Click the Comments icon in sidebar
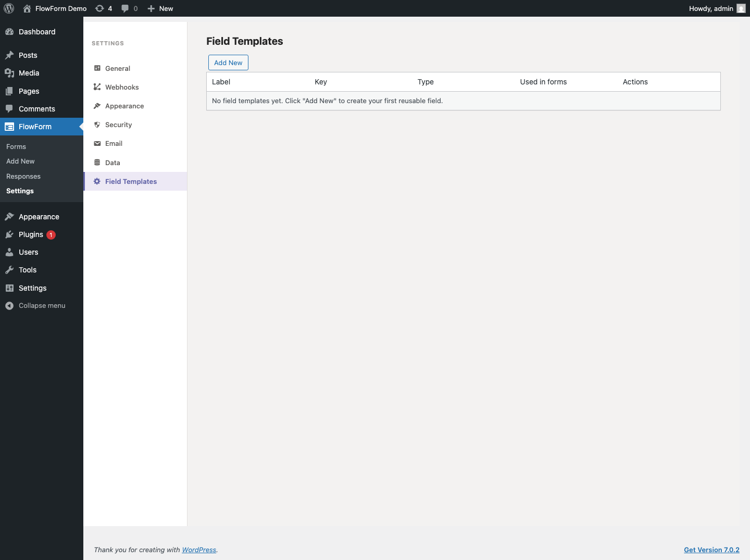The height and width of the screenshot is (560, 750). pyautogui.click(x=9, y=109)
